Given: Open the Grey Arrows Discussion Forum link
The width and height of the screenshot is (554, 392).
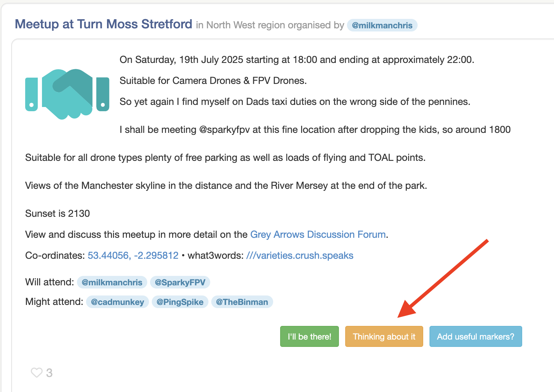Looking at the screenshot, I should pyautogui.click(x=318, y=234).
